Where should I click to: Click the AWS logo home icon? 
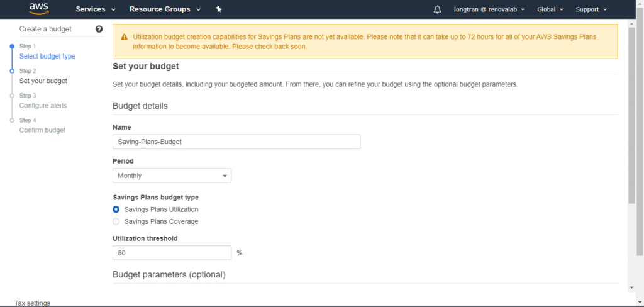click(x=40, y=9)
